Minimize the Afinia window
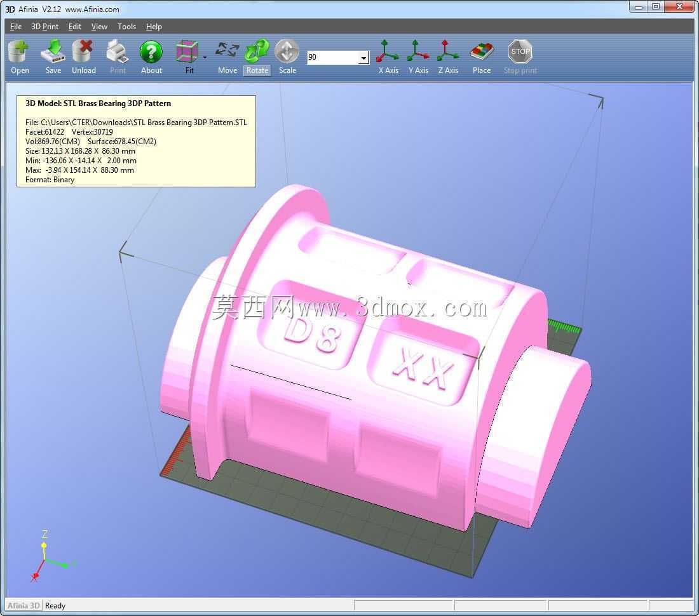 pos(639,7)
